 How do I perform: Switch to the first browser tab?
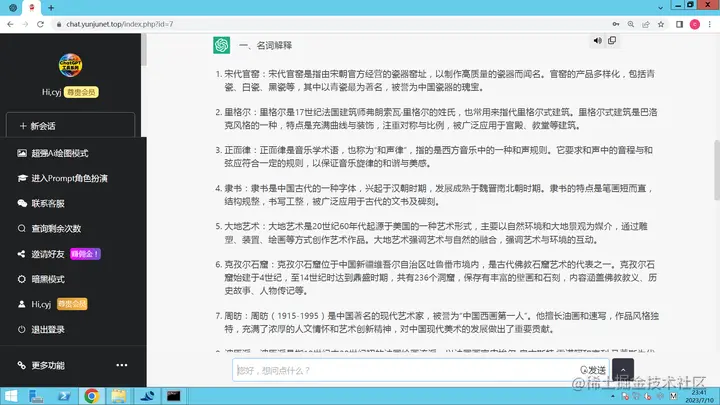click(x=13, y=8)
